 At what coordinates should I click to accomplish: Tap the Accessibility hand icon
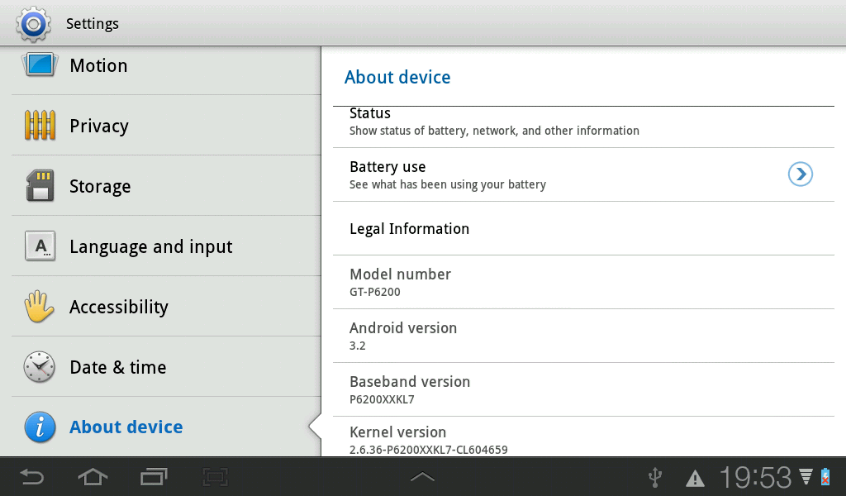[x=40, y=307]
